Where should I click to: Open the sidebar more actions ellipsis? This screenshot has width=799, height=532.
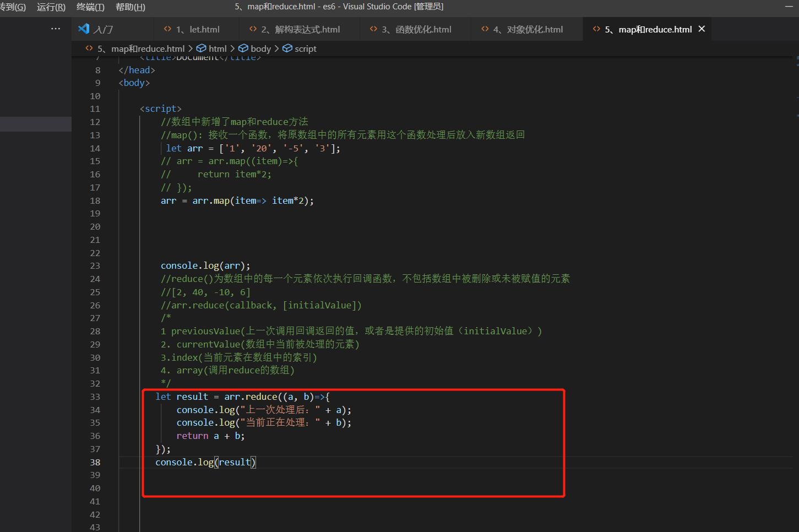[x=56, y=29]
